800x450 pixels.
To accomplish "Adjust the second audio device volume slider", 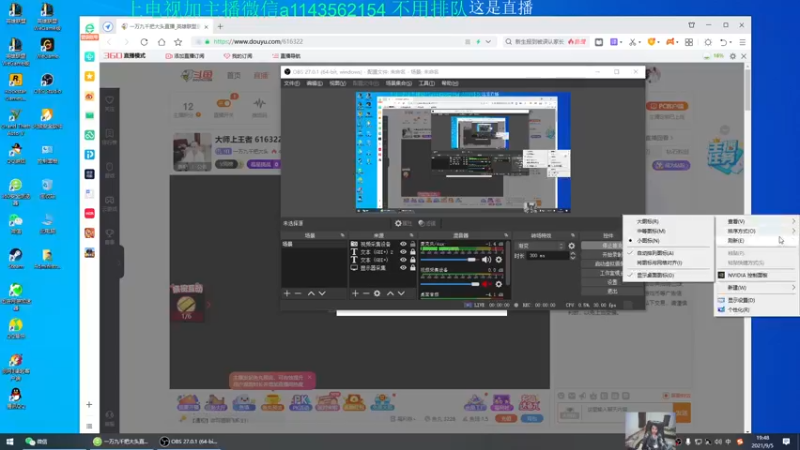I will tap(450, 284).
